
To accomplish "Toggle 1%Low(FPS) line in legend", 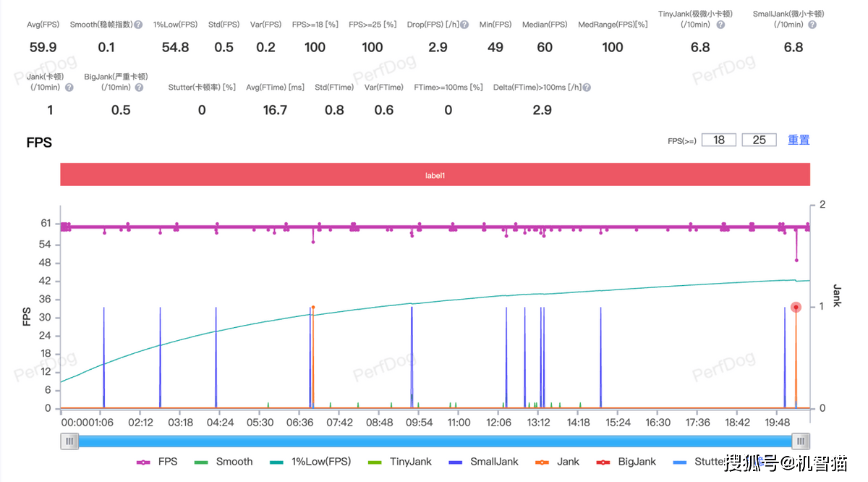I will point(311,462).
